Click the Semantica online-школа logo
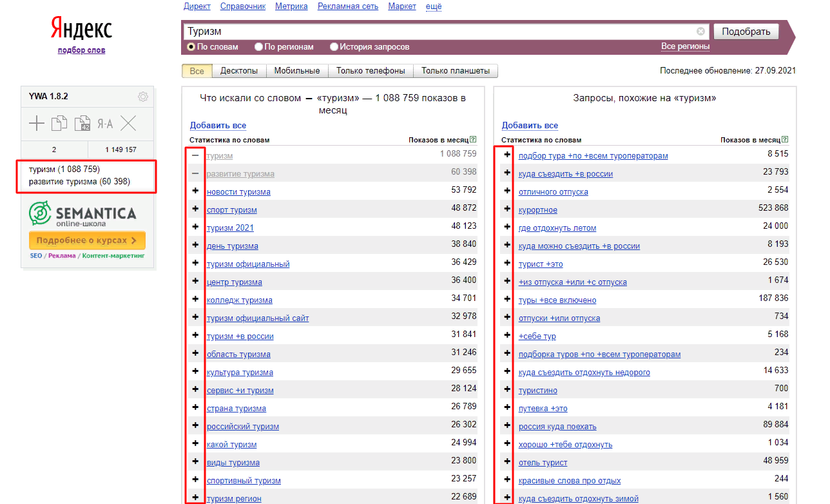The height and width of the screenshot is (504, 830). 82,213
